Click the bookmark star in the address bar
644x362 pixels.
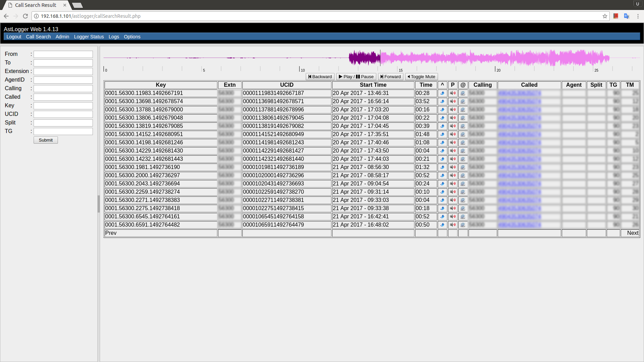605,16
